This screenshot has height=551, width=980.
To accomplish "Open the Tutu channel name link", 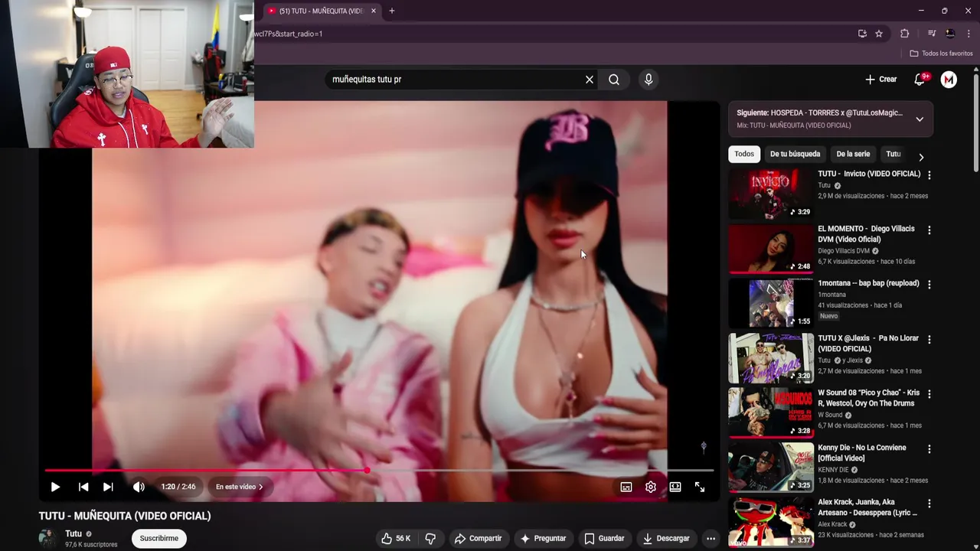I will point(73,534).
